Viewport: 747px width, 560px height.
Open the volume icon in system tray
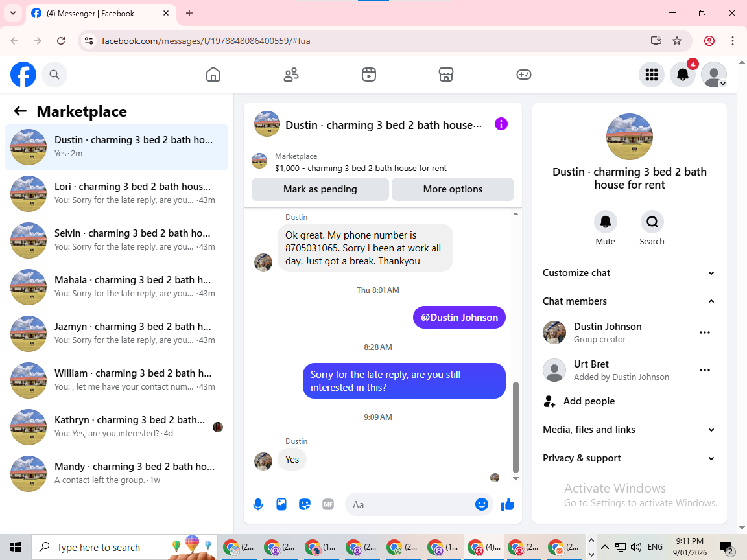pos(635,547)
